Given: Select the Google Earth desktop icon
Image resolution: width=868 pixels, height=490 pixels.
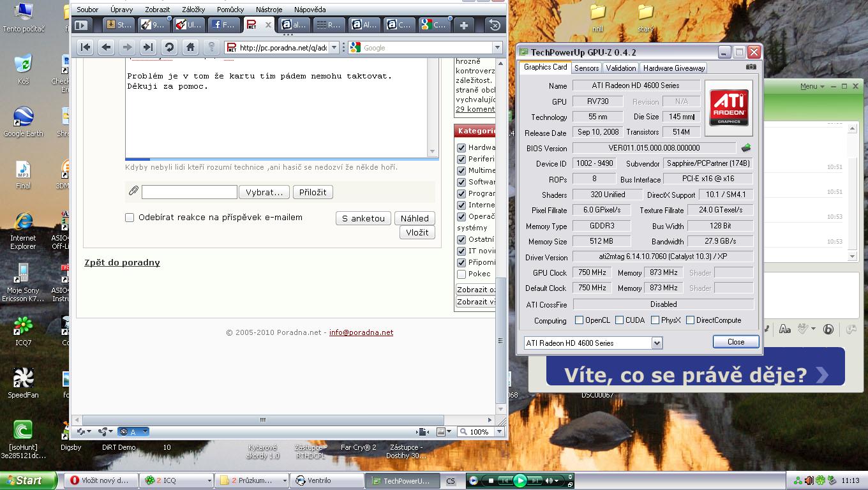Looking at the screenshot, I should point(23,121).
